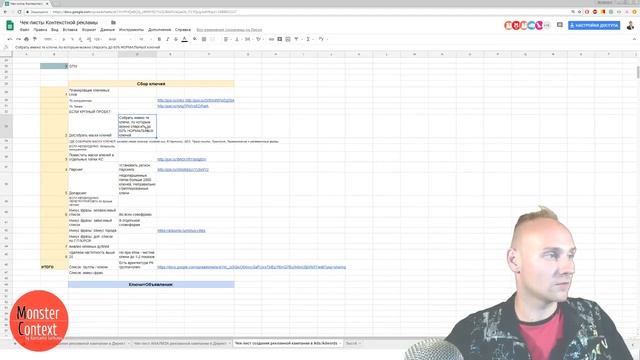
Task: Open the docs.google.com spreadsheet link in the ИТОГО row
Action: point(251,267)
